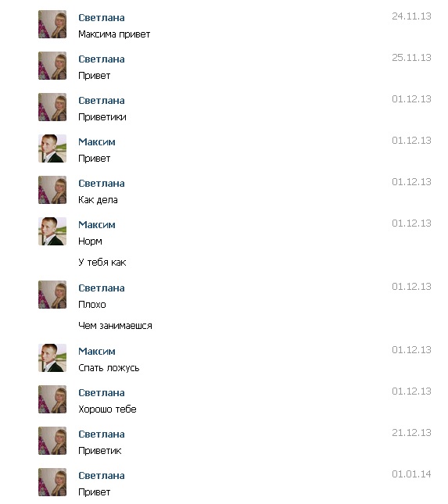This screenshot has height=504, width=448.
Task: Click Светлана name above "Приветик"
Action: 102,434
